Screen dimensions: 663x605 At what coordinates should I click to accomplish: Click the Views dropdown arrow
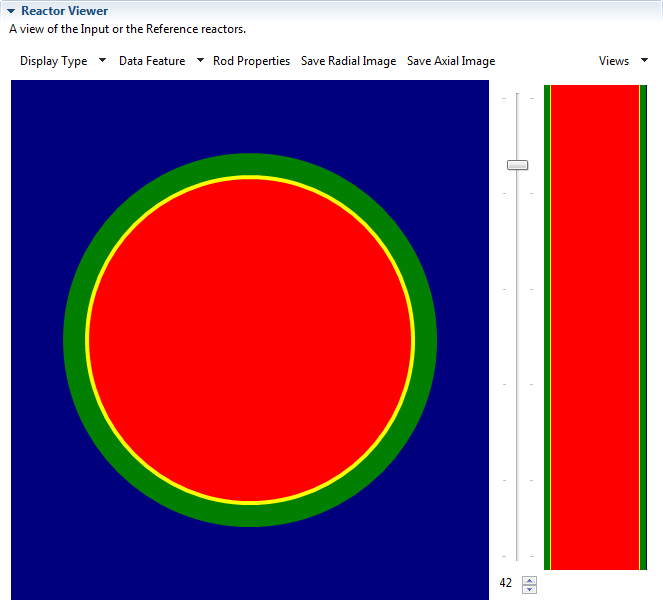644,60
